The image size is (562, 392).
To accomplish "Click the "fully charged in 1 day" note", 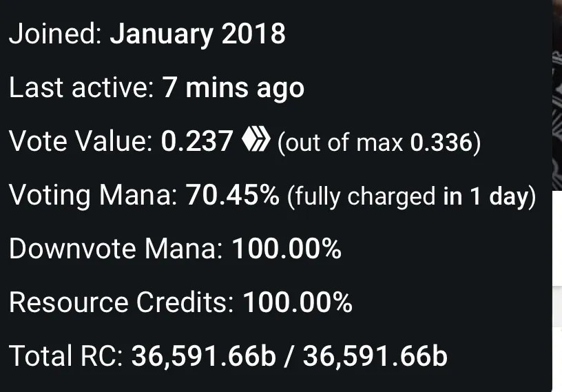I will pos(411,196).
